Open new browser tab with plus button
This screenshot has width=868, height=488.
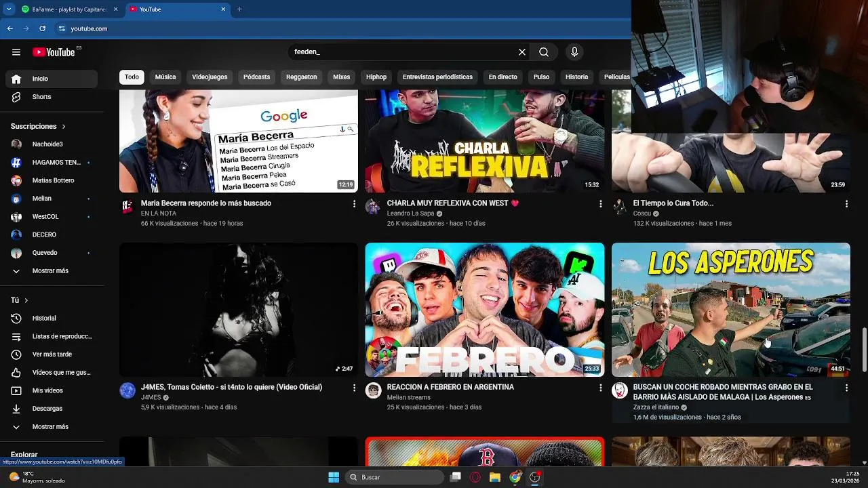(239, 9)
